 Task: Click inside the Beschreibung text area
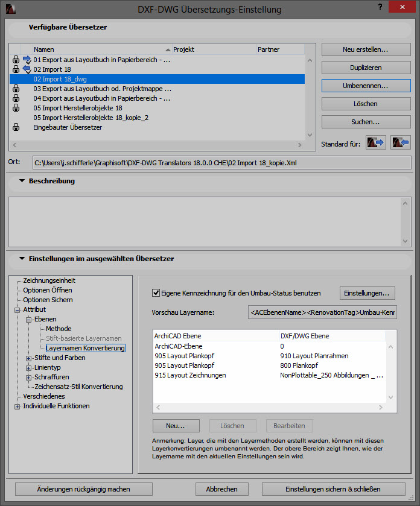(205, 222)
